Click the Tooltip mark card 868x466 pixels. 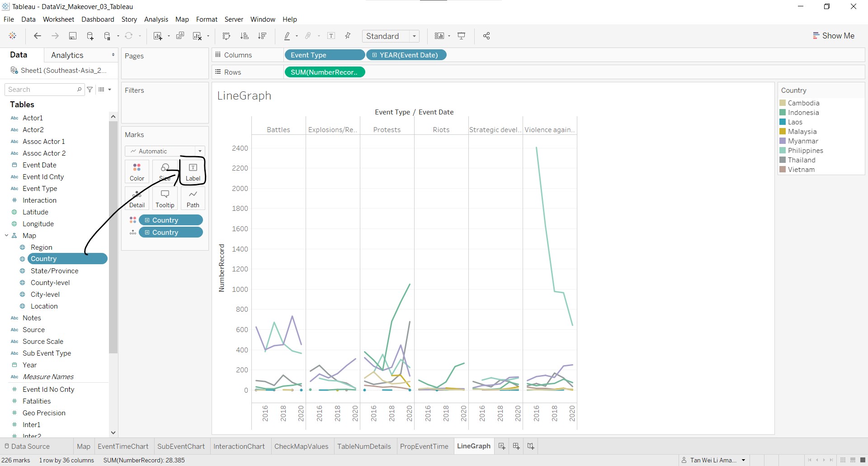tap(165, 198)
